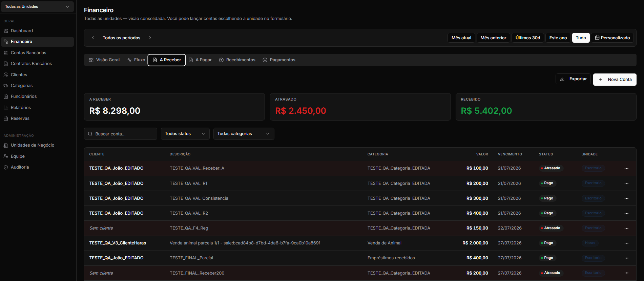Open the Clientes section

pyautogui.click(x=37, y=74)
